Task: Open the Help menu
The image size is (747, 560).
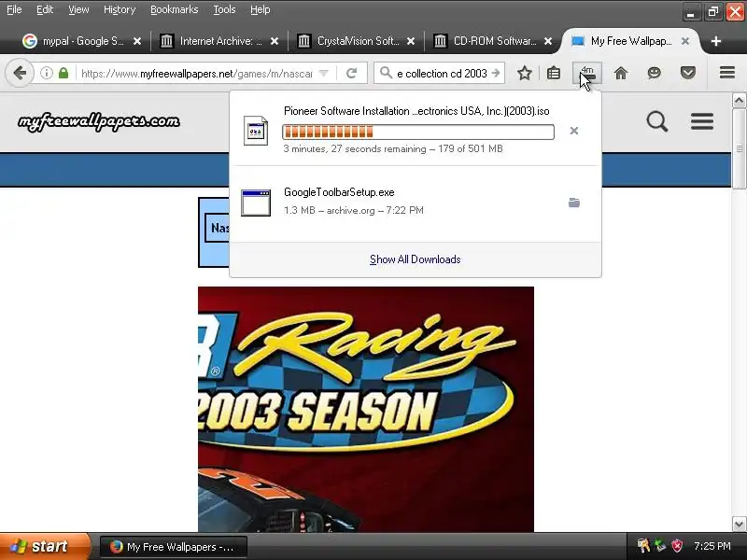Action: pos(261,9)
